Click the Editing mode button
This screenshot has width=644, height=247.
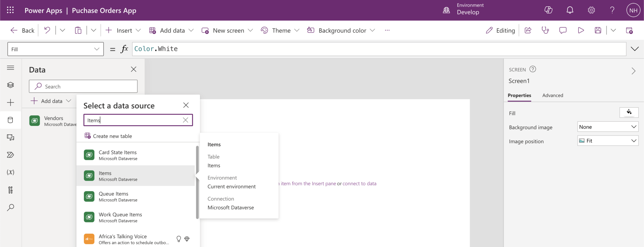[500, 31]
